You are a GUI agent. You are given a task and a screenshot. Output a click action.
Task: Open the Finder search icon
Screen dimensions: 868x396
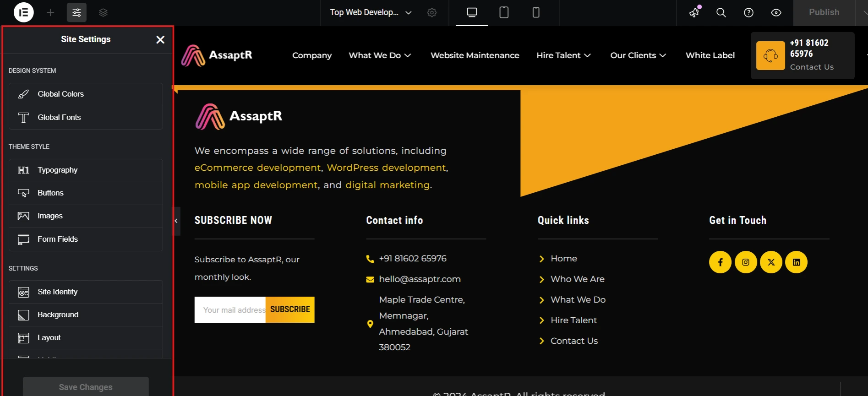pyautogui.click(x=721, y=12)
